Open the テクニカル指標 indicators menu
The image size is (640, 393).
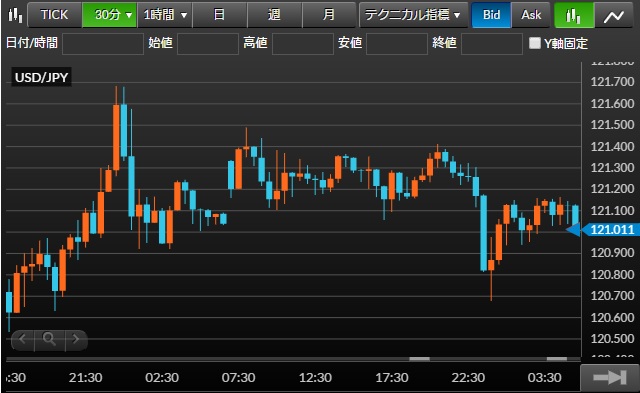point(413,15)
